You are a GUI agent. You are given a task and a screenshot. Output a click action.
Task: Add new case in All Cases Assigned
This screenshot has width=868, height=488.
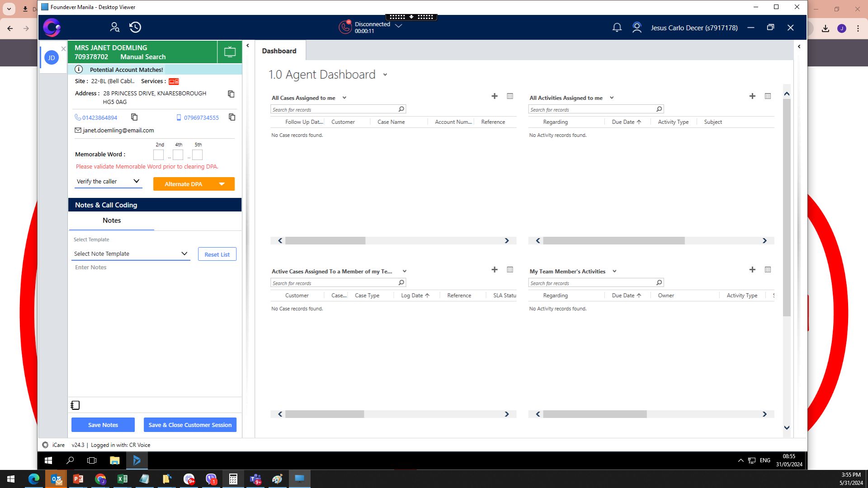pyautogui.click(x=494, y=96)
